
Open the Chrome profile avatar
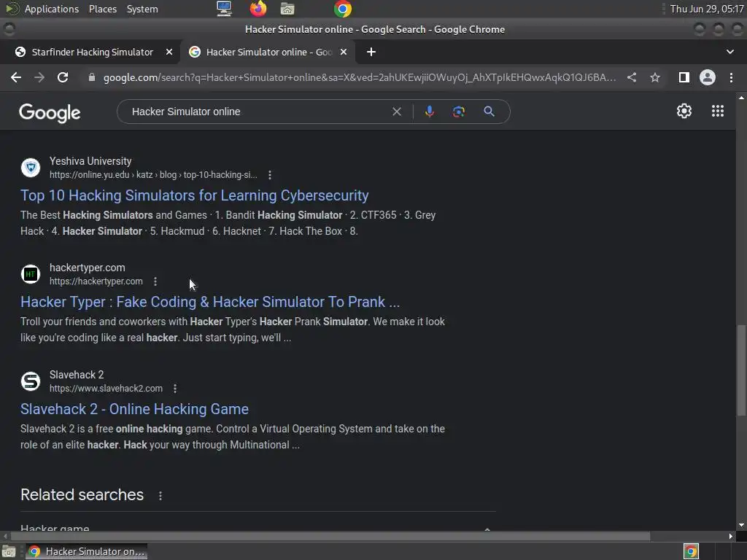(x=708, y=77)
